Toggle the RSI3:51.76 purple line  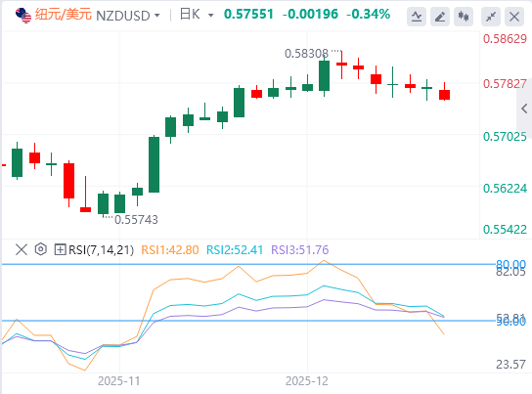300,250
